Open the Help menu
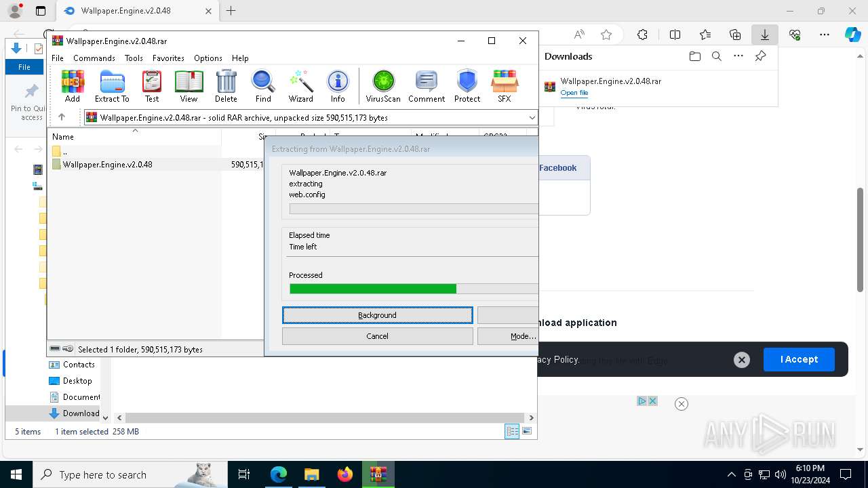868x488 pixels. (x=240, y=58)
